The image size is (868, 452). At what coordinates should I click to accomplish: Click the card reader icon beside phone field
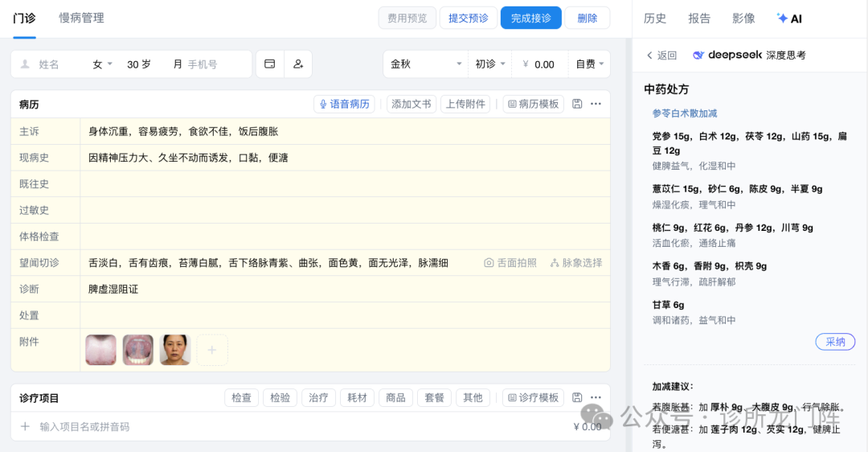click(270, 64)
